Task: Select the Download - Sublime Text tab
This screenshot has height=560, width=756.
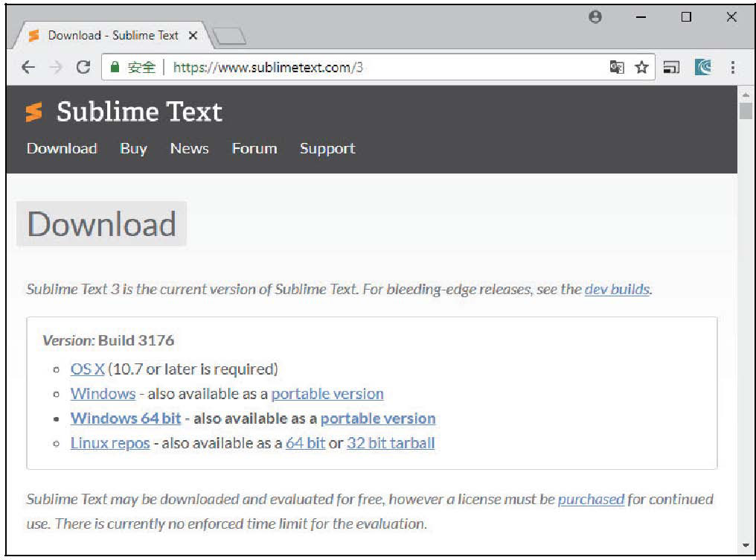Action: (113, 35)
